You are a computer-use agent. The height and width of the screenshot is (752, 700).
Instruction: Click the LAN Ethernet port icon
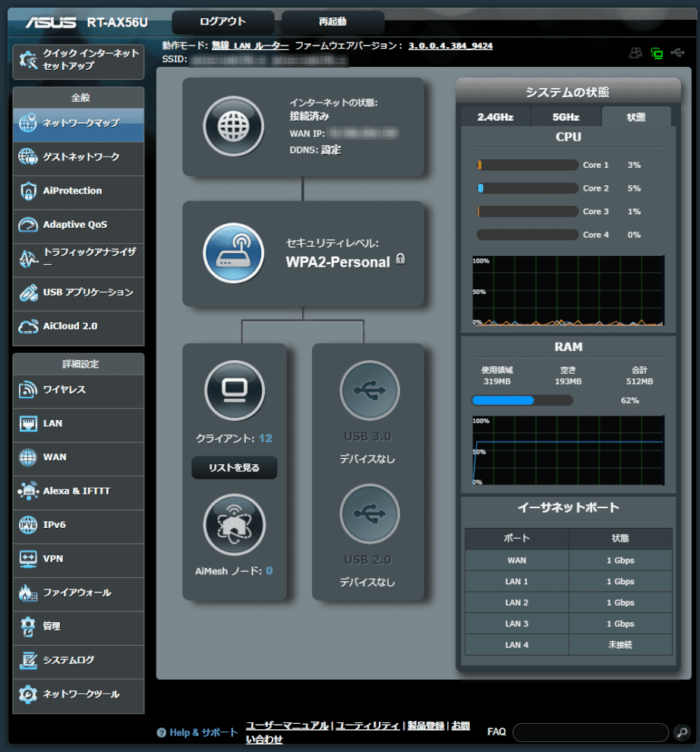(x=28, y=424)
